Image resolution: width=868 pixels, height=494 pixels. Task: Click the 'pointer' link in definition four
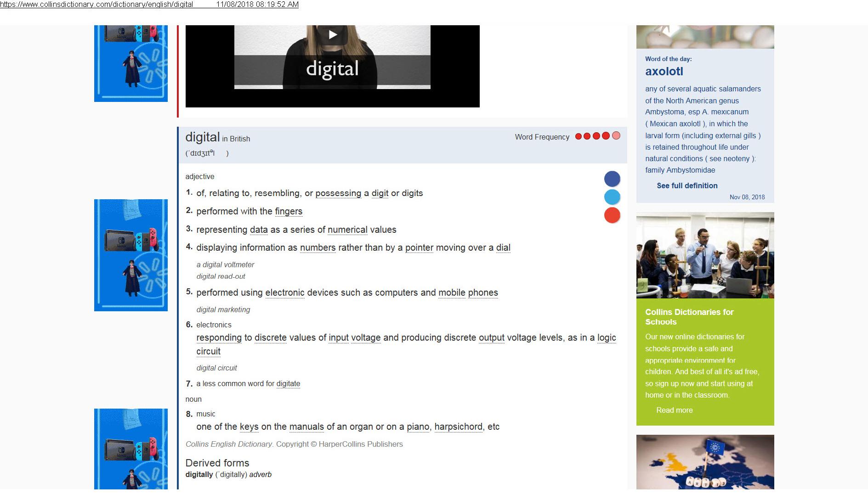pyautogui.click(x=419, y=248)
